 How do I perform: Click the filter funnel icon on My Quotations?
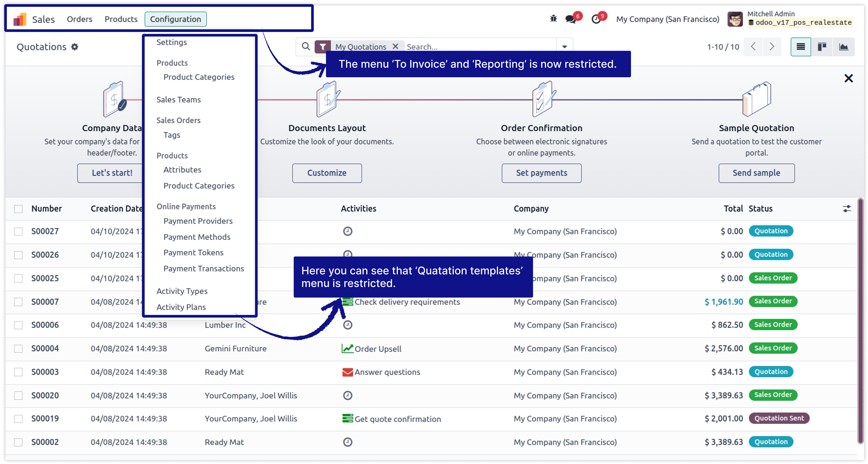(322, 47)
